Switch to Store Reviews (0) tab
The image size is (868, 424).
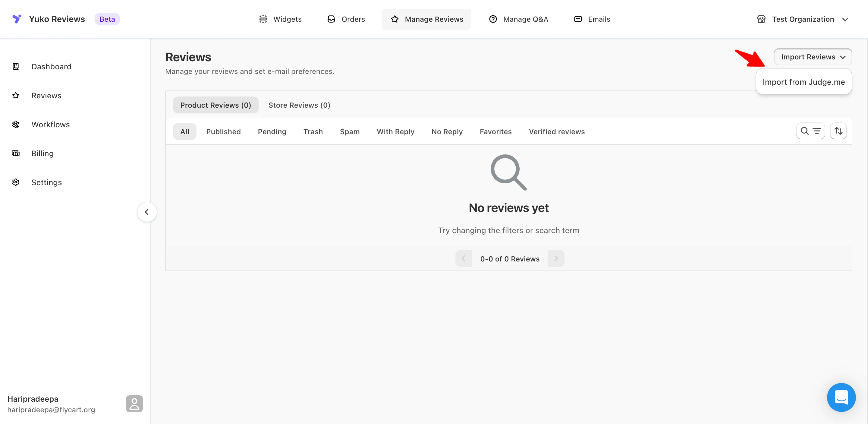(x=299, y=105)
